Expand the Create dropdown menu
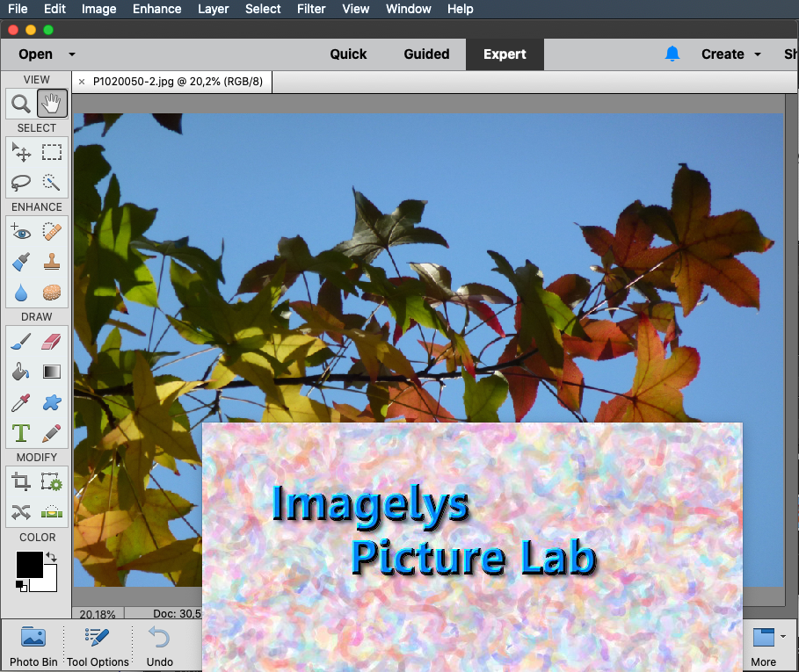This screenshot has width=799, height=672. click(x=758, y=54)
